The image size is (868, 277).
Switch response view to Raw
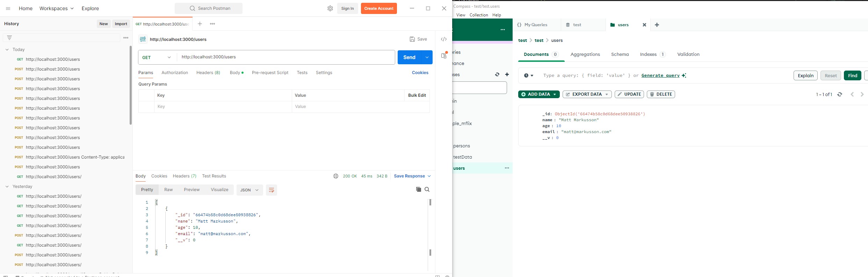(168, 190)
